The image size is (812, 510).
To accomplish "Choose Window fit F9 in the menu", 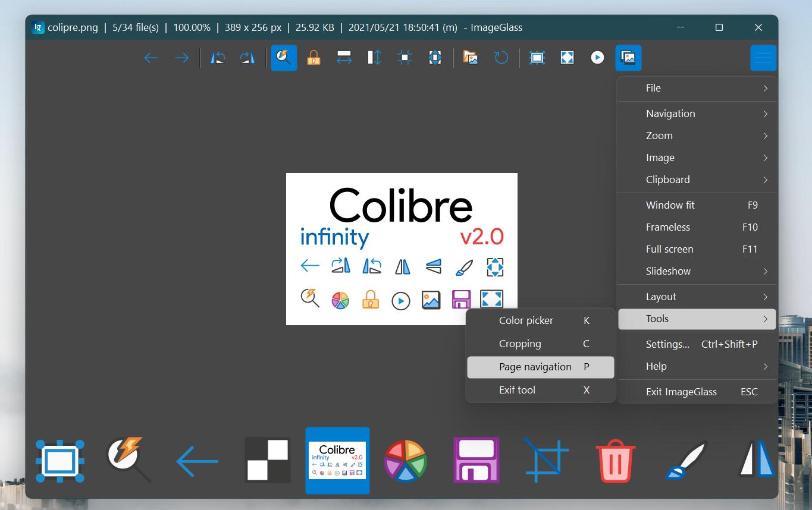I will pyautogui.click(x=697, y=205).
